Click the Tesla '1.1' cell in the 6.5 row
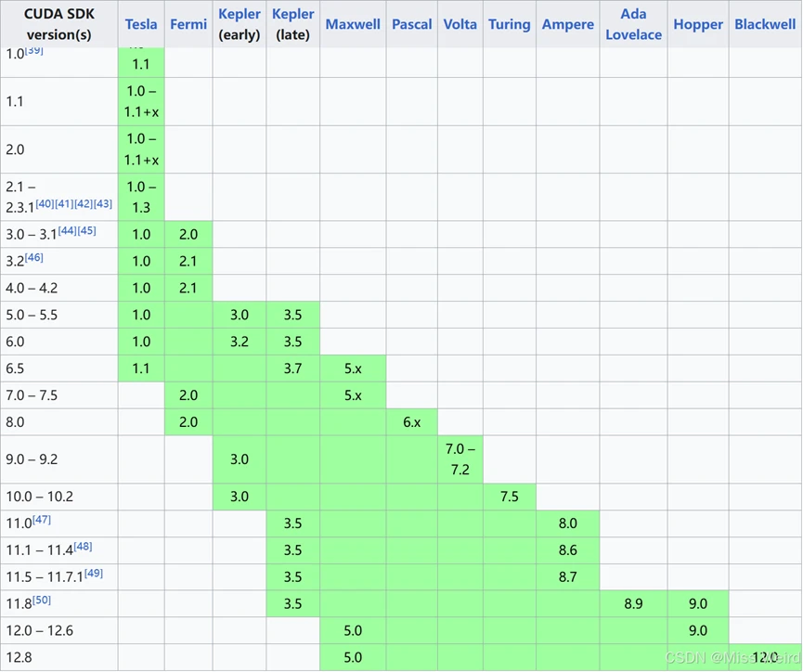Viewport: 803px width, 672px height. 141,368
